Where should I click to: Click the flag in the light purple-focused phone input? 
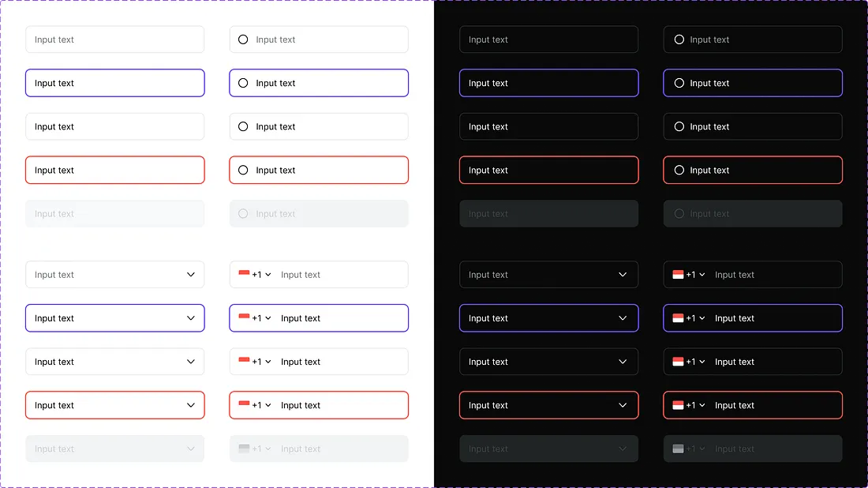point(244,318)
